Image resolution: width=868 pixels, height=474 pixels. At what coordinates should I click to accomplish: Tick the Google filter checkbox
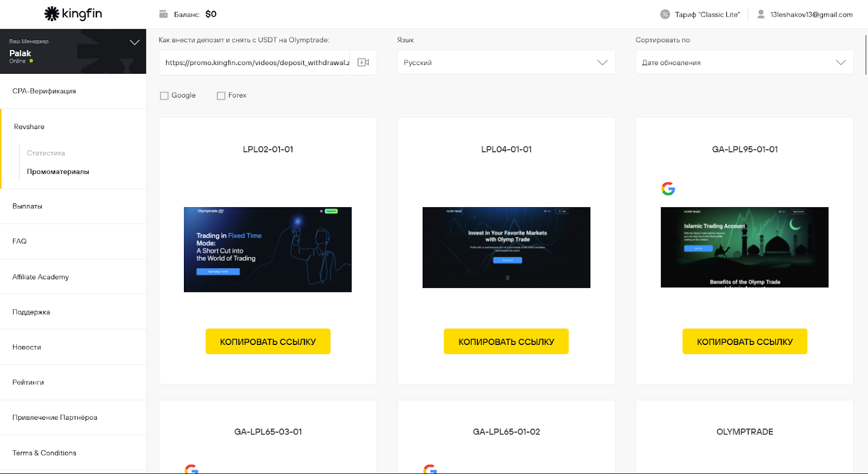pos(164,95)
